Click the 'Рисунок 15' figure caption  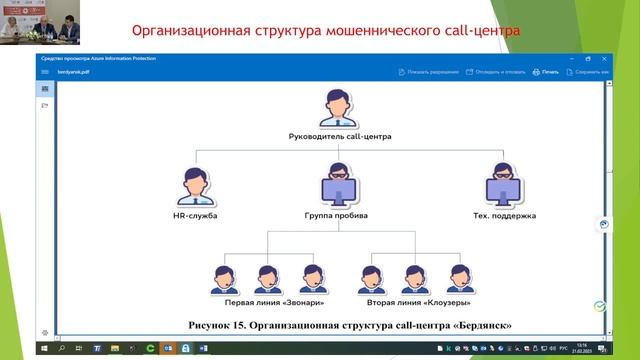(x=350, y=325)
